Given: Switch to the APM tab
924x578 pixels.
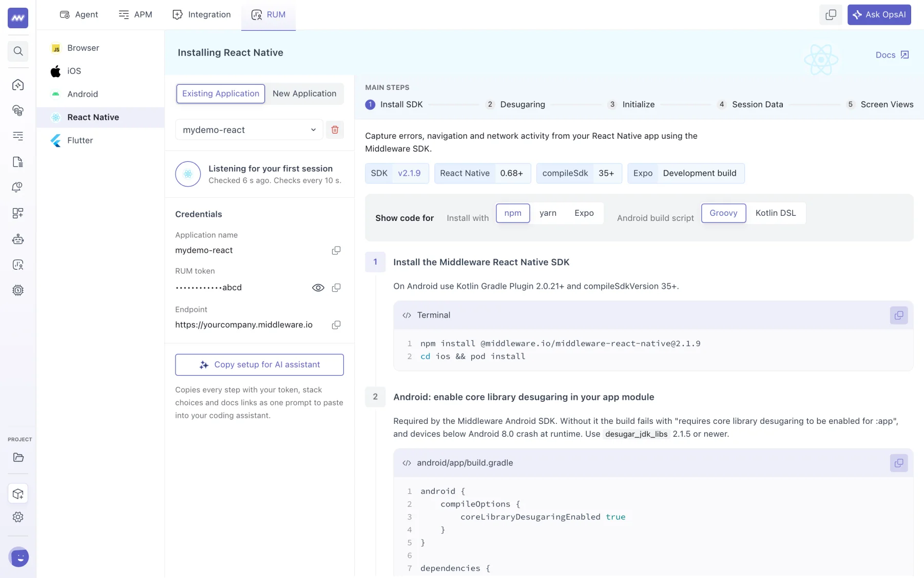Looking at the screenshot, I should [136, 14].
